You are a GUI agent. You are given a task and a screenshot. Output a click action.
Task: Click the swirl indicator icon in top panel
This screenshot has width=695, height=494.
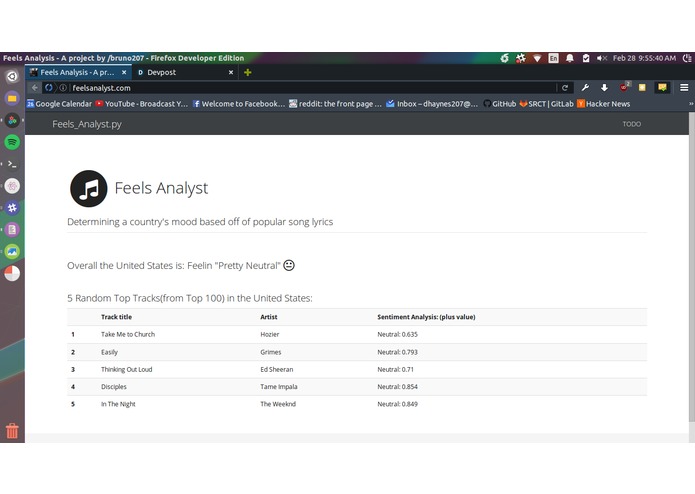(x=504, y=58)
